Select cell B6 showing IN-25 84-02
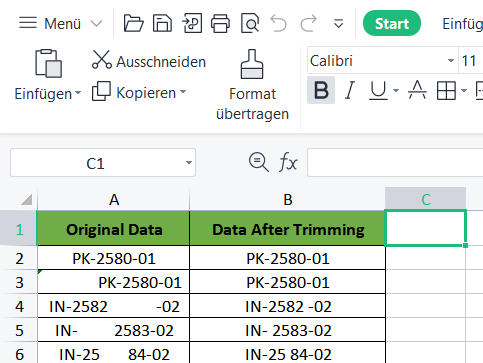 (x=288, y=353)
